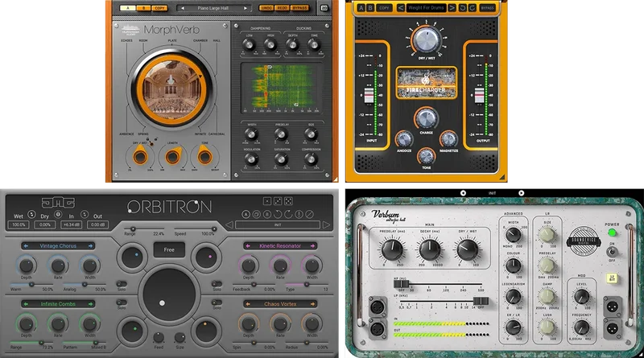Image resolution: width=644 pixels, height=358 pixels.
Task: Click the next preset triangle in Orbitron
Action: click(x=326, y=225)
